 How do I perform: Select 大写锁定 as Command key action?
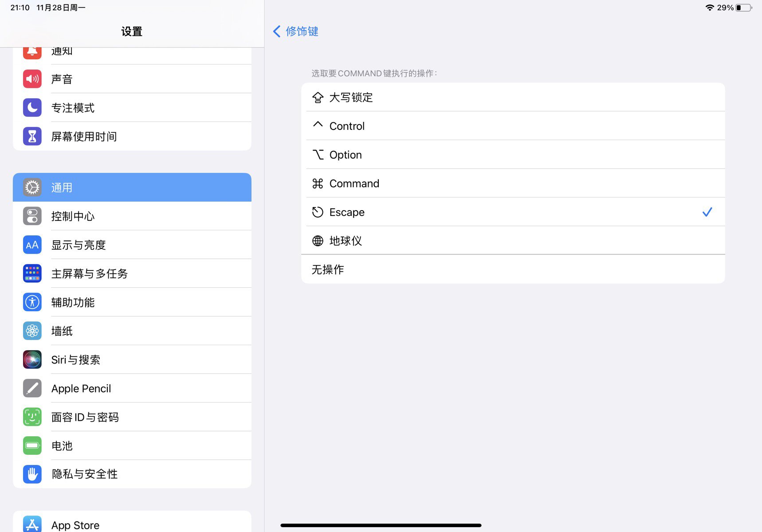(x=513, y=97)
